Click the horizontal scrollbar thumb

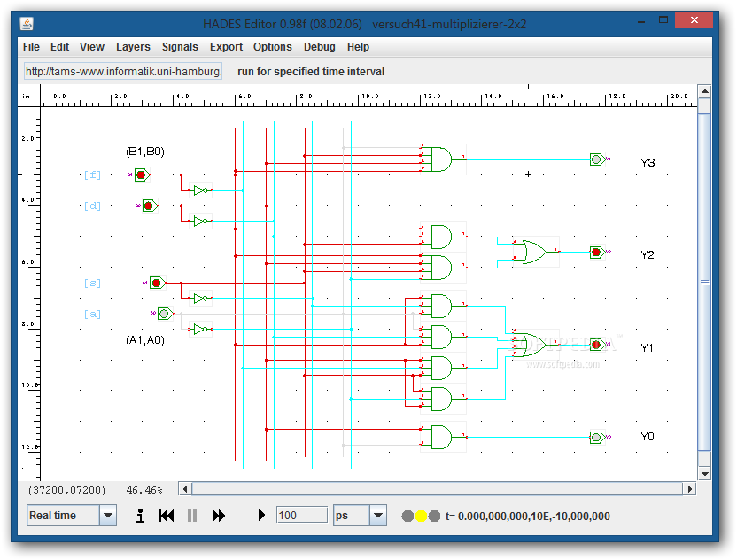pyautogui.click(x=437, y=489)
